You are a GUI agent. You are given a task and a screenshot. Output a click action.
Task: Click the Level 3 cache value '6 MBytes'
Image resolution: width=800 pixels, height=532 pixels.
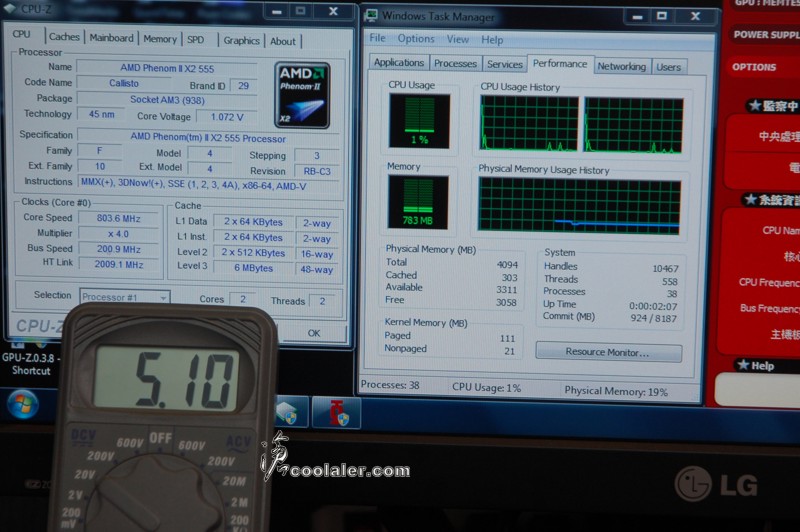254,268
